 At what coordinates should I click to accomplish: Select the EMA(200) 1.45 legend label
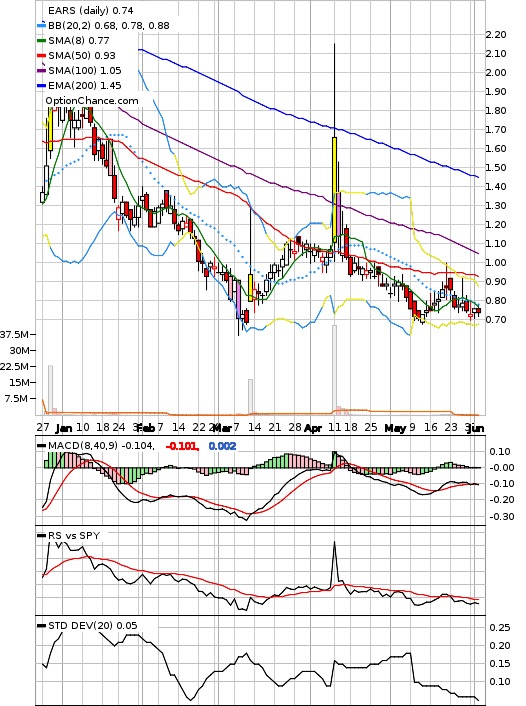pos(85,85)
